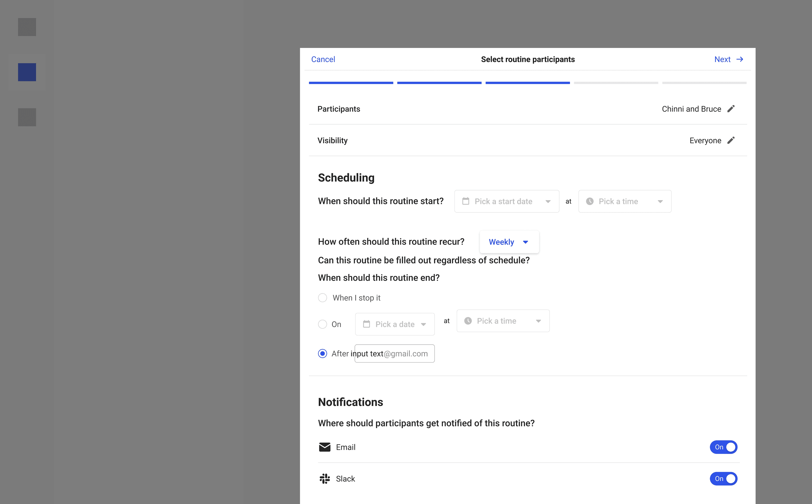
Task: Click the Email envelope icon
Action: [324, 447]
